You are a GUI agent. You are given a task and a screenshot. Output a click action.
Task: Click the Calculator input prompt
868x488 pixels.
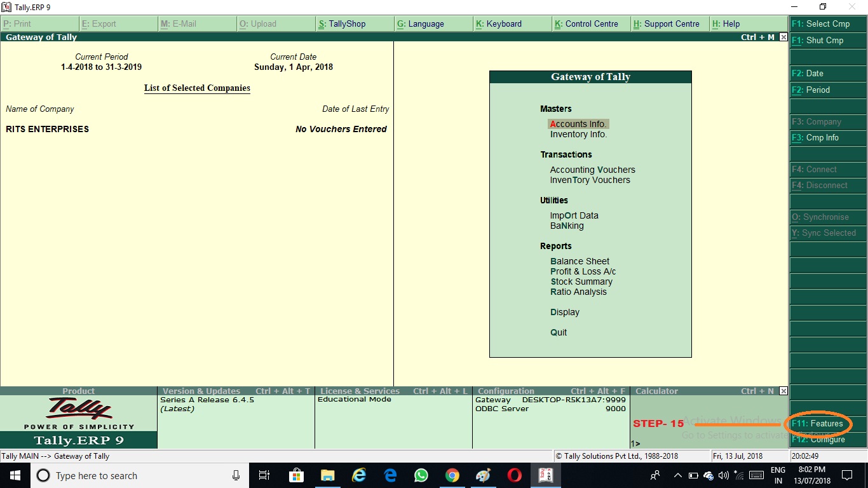click(635, 444)
